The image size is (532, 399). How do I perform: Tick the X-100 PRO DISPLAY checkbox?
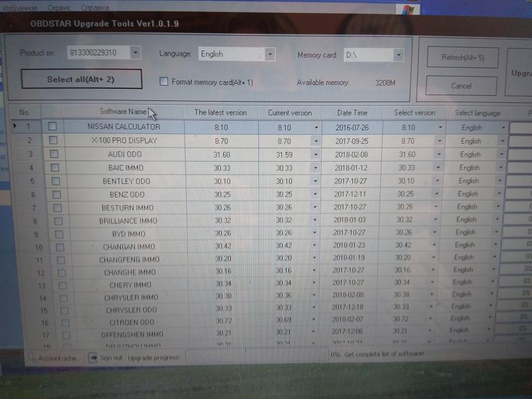53,140
